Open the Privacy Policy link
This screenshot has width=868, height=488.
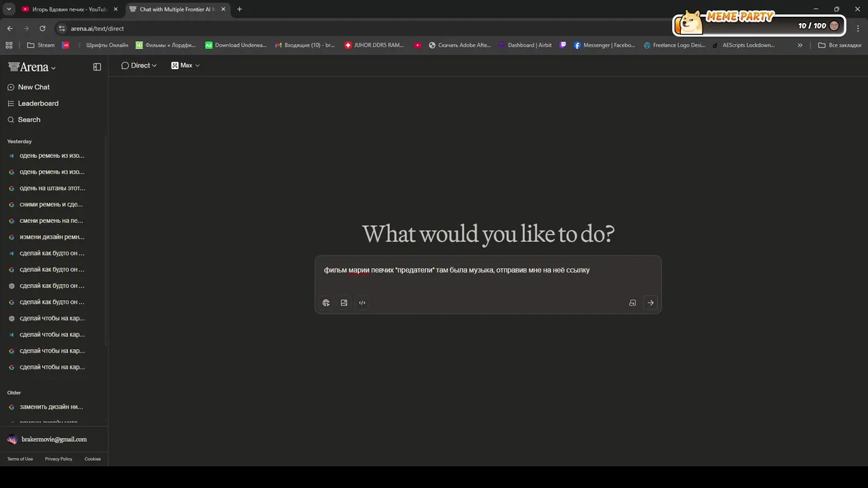pos(58,459)
